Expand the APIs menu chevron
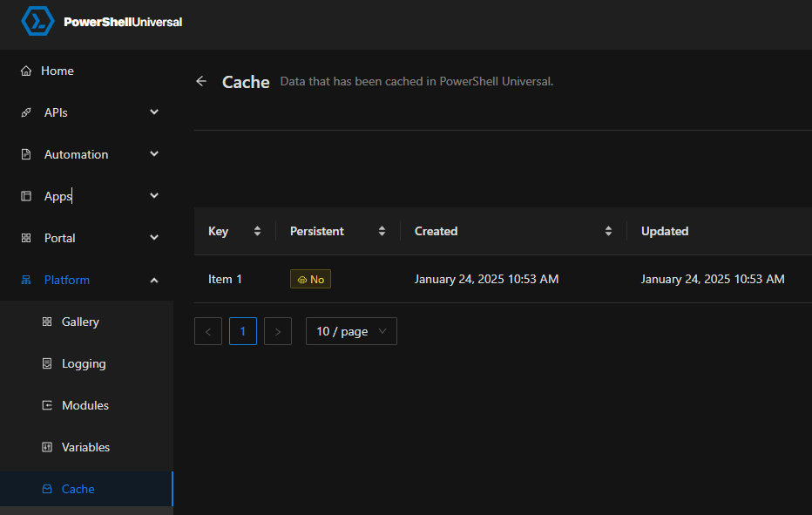This screenshot has height=515, width=812. point(154,112)
